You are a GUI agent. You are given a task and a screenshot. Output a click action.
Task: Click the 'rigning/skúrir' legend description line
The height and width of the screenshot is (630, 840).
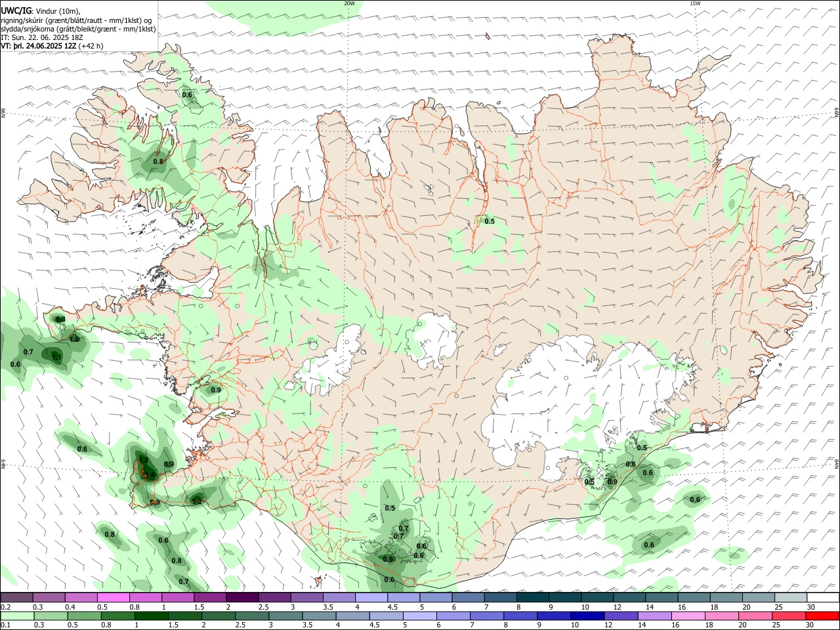[x=76, y=20]
